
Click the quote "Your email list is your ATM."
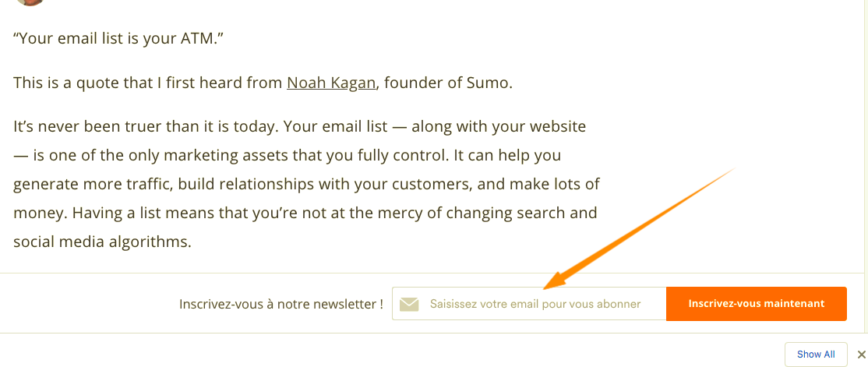point(118,37)
